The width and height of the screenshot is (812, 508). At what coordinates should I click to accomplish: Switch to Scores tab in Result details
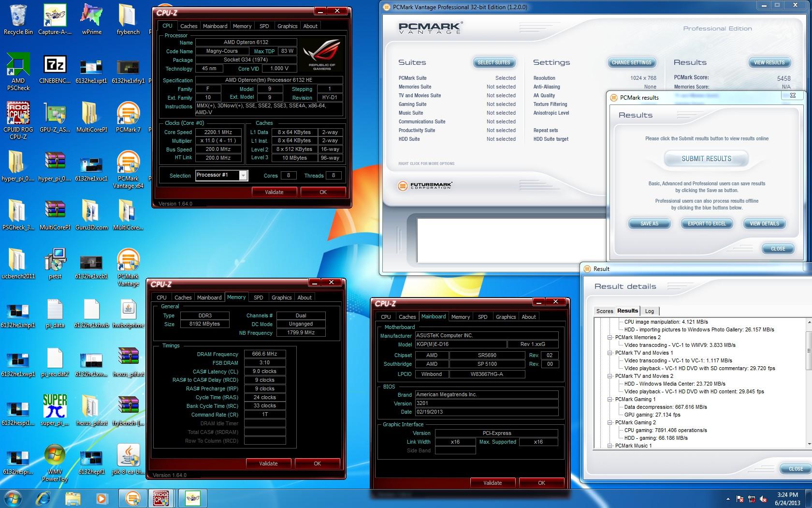[605, 311]
